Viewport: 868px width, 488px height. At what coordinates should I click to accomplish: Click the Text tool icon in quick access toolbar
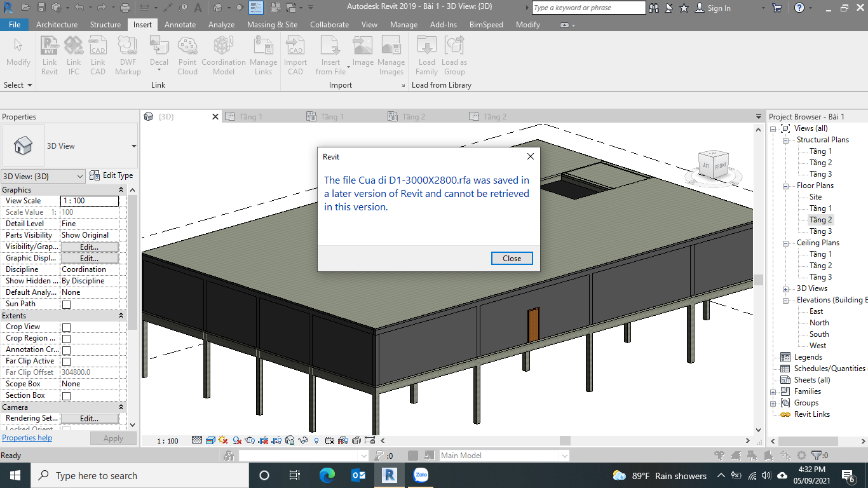[198, 8]
